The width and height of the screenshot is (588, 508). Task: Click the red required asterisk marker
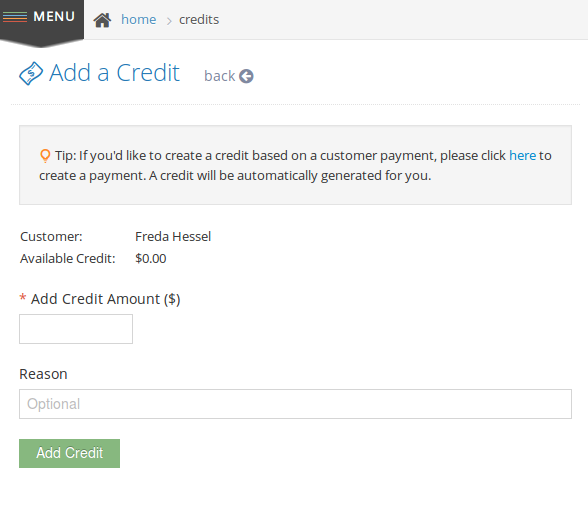click(22, 298)
